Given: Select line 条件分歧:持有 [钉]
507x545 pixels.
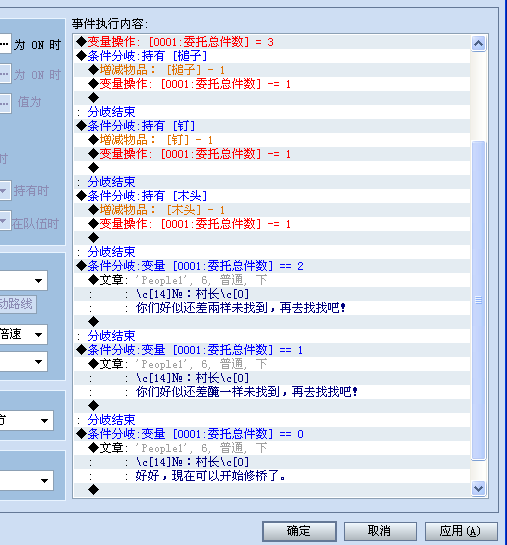Looking at the screenshot, I should click(x=272, y=126).
